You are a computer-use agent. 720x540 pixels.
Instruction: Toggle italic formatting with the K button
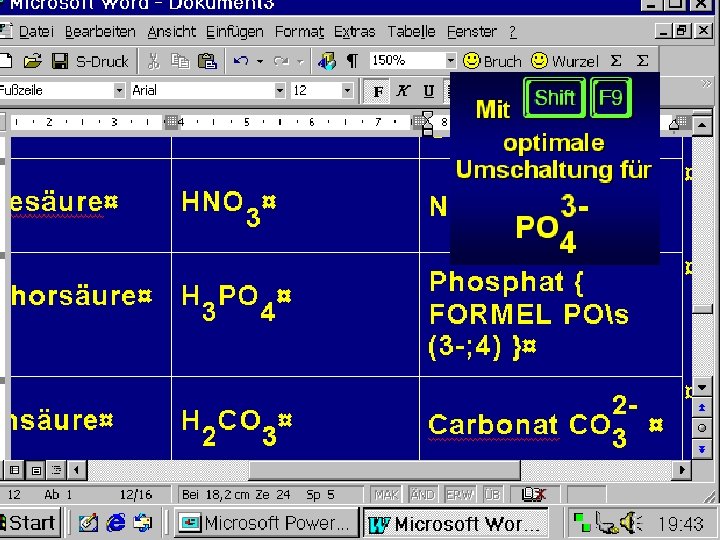[x=403, y=91]
